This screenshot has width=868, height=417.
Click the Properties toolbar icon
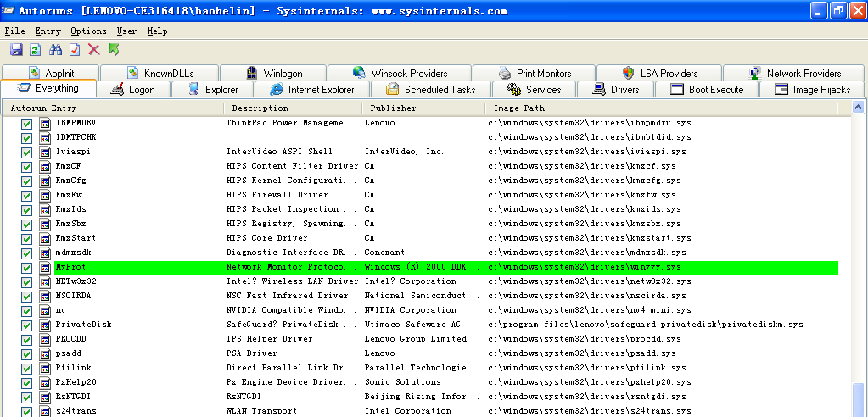pyautogui.click(x=75, y=50)
